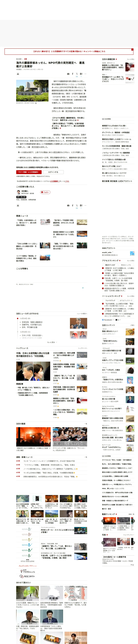Select the はてなブックマーク ranking tab

pos(126,301)
